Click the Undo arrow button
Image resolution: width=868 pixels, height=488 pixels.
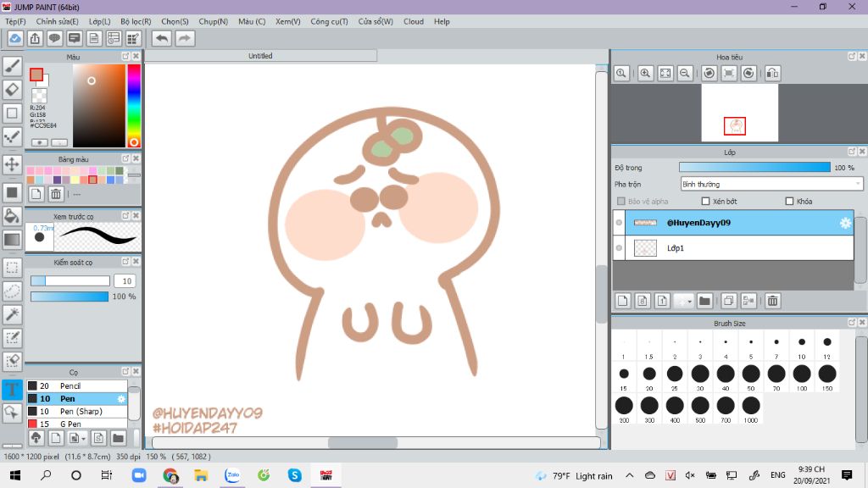pos(162,38)
